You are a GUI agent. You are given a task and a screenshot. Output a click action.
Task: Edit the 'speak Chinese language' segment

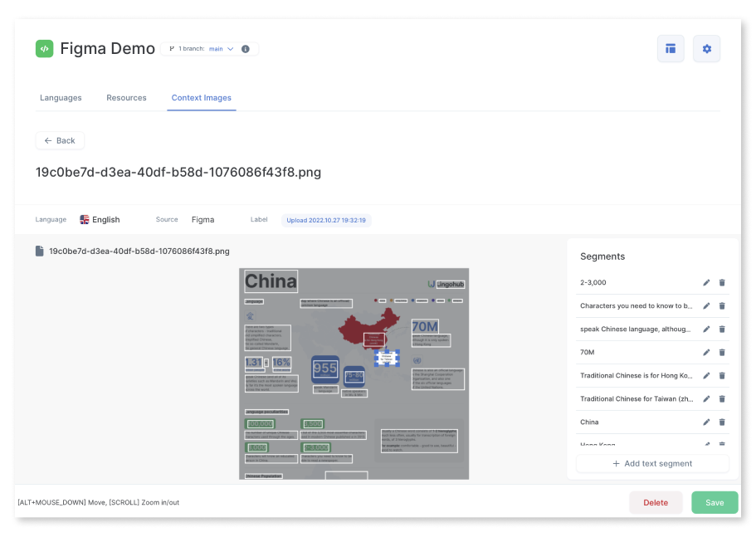706,330
